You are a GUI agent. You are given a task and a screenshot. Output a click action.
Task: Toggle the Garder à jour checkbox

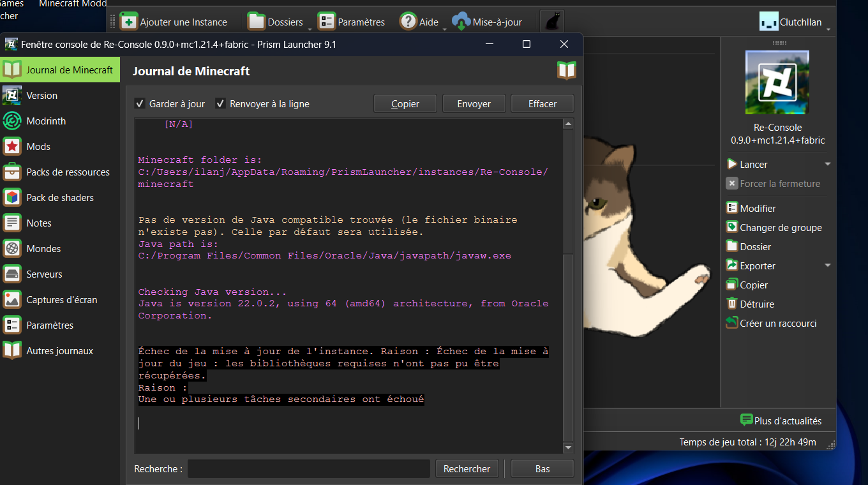[x=140, y=103]
